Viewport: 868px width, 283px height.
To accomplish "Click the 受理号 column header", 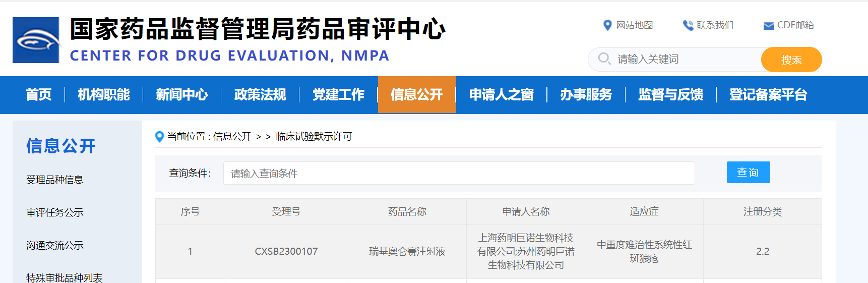I will (x=286, y=212).
